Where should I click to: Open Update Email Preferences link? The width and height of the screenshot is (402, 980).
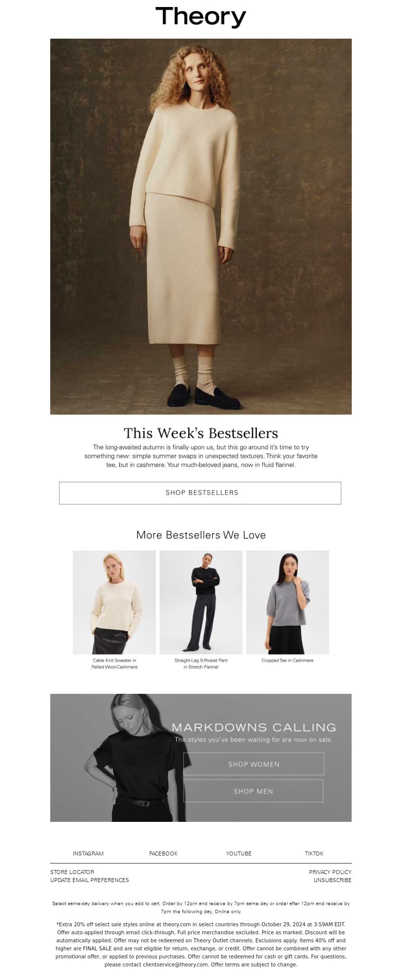89,880
